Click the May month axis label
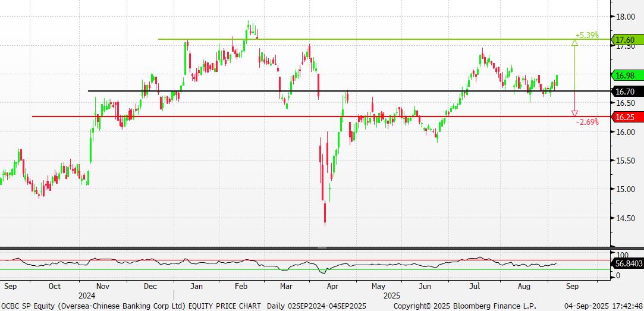Image resolution: width=644 pixels, height=311 pixels. [379, 287]
